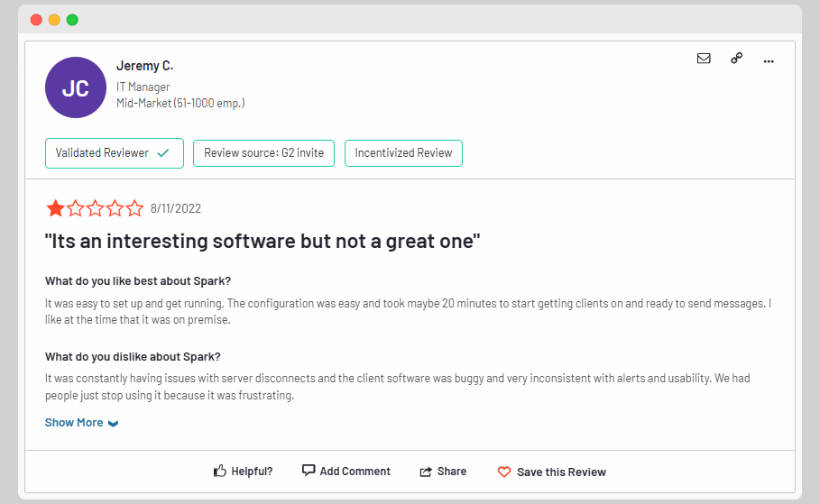
Task: Close the window with red button
Action: coord(36,20)
